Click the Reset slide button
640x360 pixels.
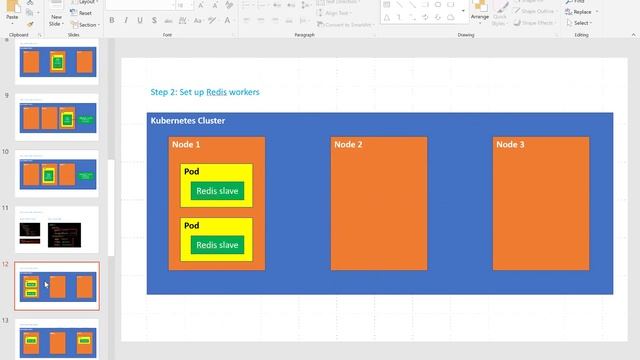pyautogui.click(x=81, y=13)
